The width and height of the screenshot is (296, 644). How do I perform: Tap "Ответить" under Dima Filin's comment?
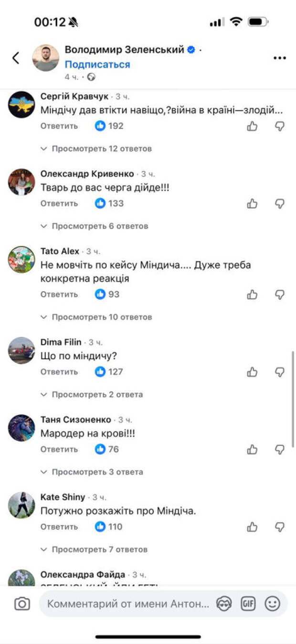(x=59, y=371)
